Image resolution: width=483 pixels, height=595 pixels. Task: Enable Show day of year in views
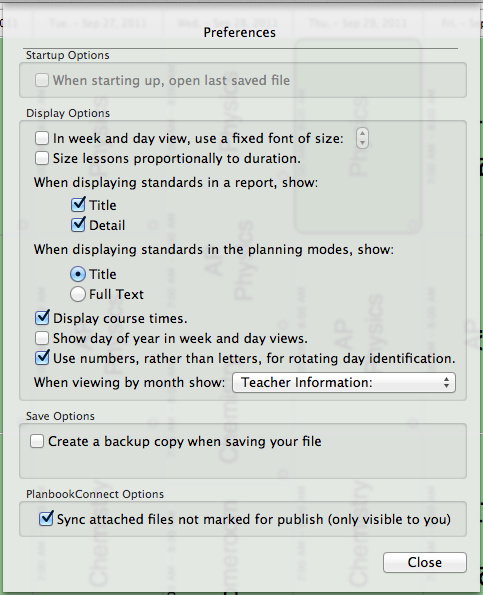click(x=42, y=338)
